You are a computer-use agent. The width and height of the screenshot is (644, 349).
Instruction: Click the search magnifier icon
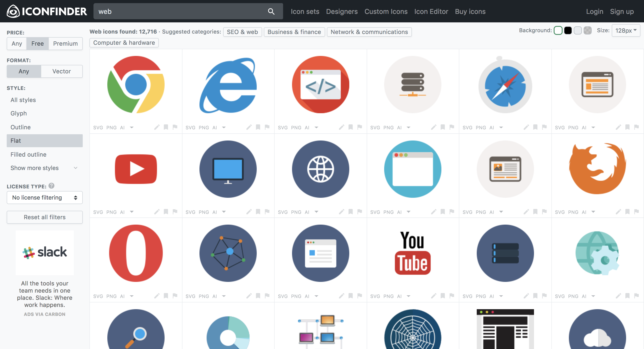coord(271,11)
